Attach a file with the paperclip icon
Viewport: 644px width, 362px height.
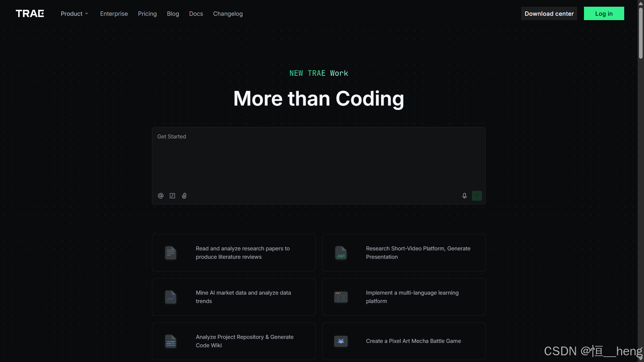pos(184,196)
